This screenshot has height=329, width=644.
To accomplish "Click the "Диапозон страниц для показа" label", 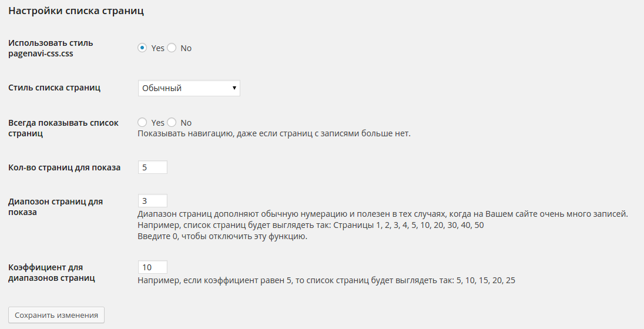I will (55, 207).
